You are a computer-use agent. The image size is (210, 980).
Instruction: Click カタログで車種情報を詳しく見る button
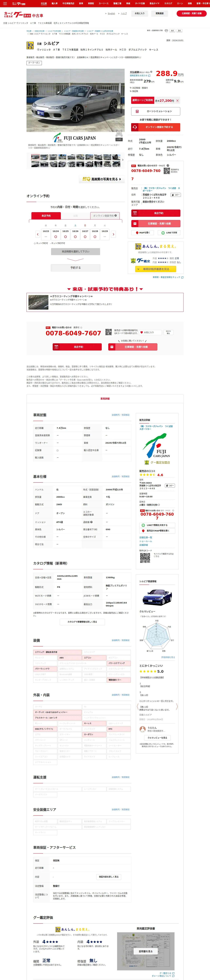[82, 622]
